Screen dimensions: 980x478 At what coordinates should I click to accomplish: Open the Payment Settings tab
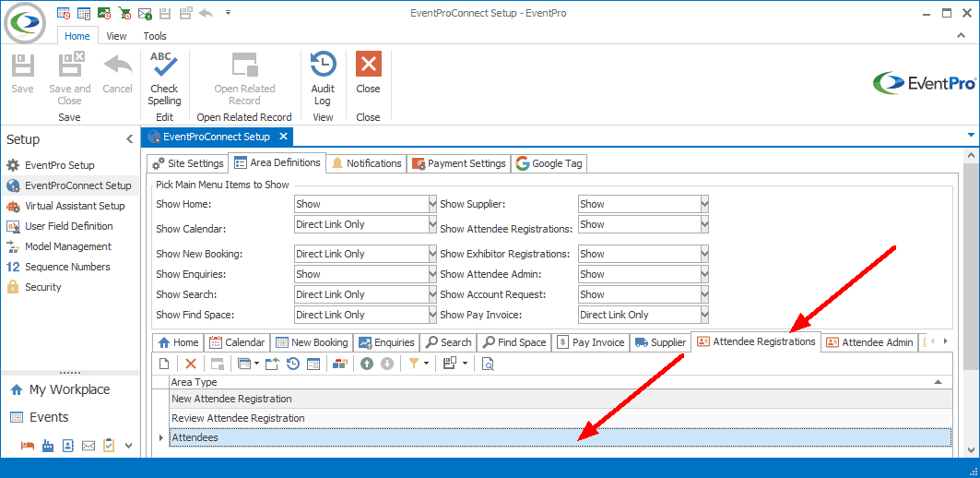click(459, 163)
